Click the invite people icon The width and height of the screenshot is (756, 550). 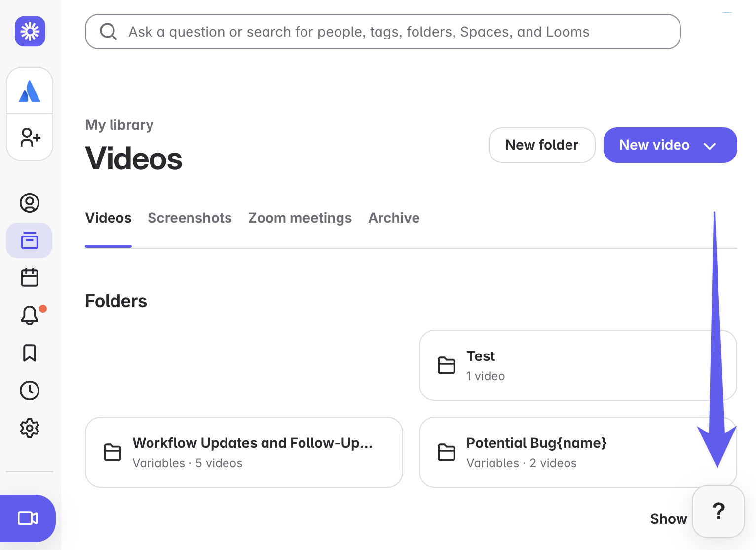(30, 137)
